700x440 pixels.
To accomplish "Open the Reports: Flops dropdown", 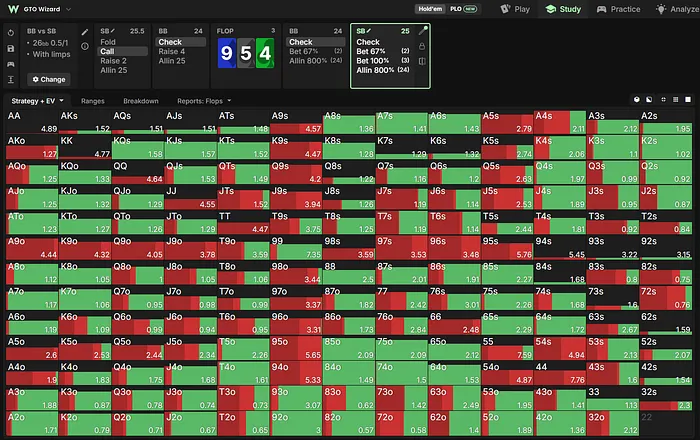I will (204, 101).
